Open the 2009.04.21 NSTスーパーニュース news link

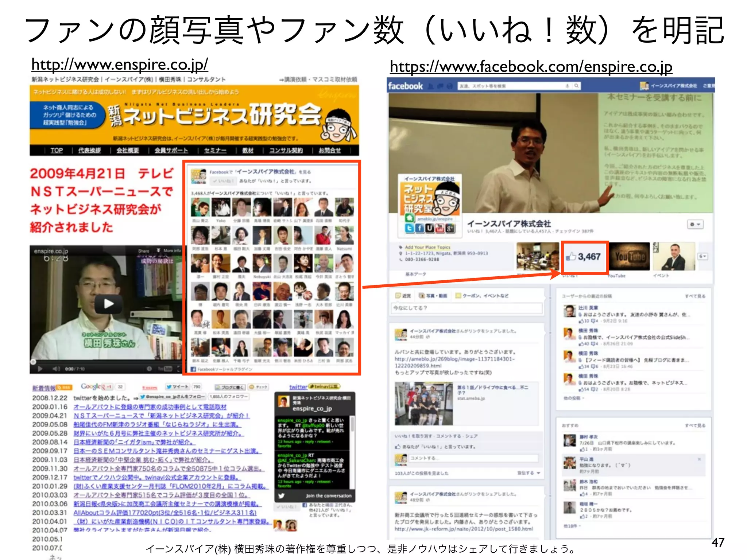[162, 416]
